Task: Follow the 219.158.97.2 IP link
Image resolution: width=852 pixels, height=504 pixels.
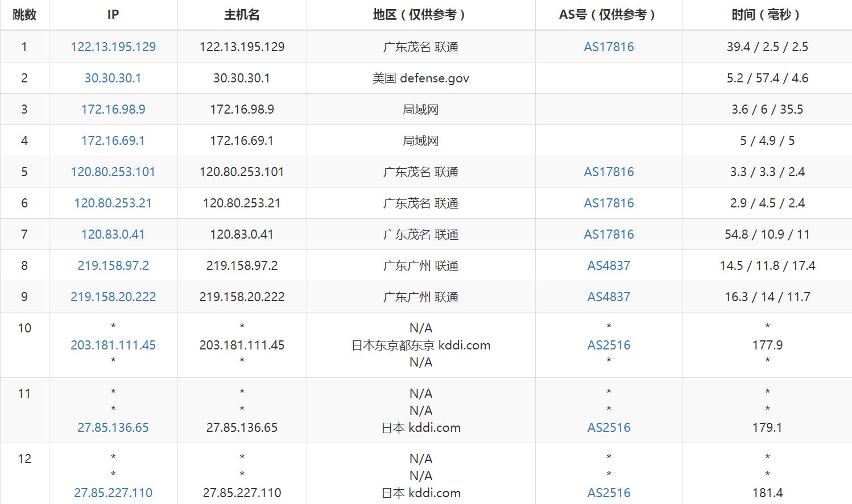Action: pos(113,265)
